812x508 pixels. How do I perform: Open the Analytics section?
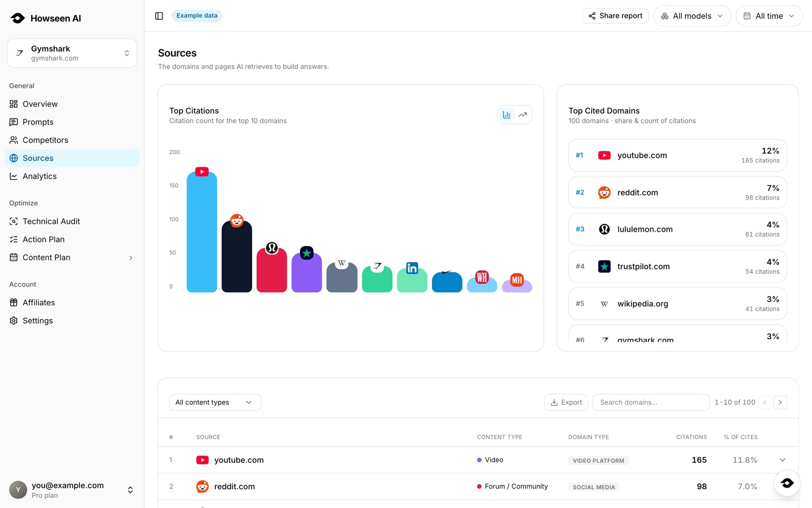[72, 176]
